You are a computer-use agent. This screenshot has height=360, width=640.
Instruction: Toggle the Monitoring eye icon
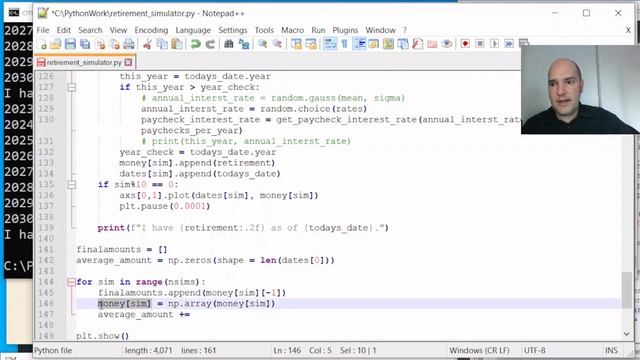[x=447, y=44]
